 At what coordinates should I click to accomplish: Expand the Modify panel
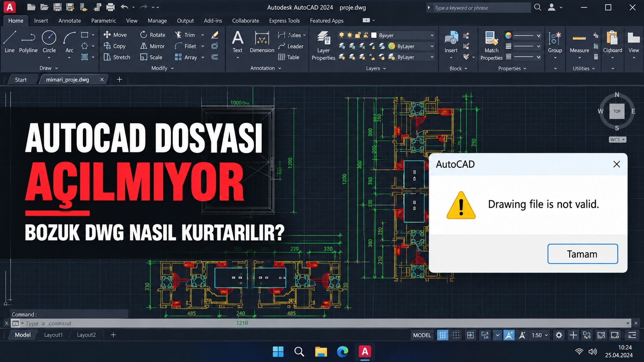click(163, 68)
